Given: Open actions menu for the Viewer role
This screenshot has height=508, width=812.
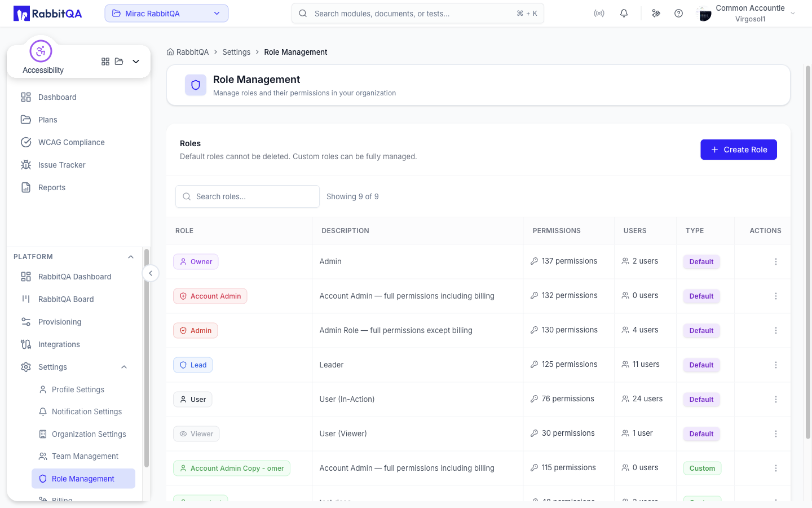Looking at the screenshot, I should coord(776,434).
